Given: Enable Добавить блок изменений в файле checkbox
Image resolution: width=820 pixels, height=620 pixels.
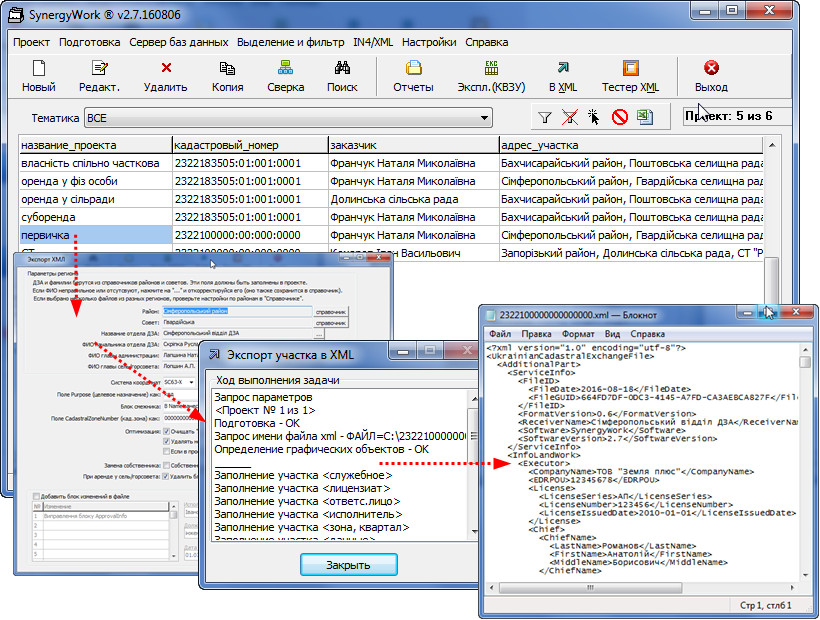Looking at the screenshot, I should 36,496.
